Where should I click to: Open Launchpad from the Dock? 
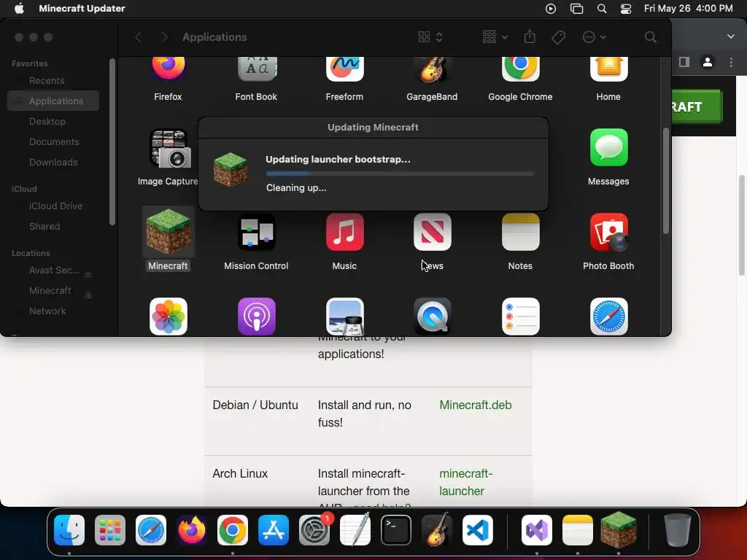coord(110,530)
